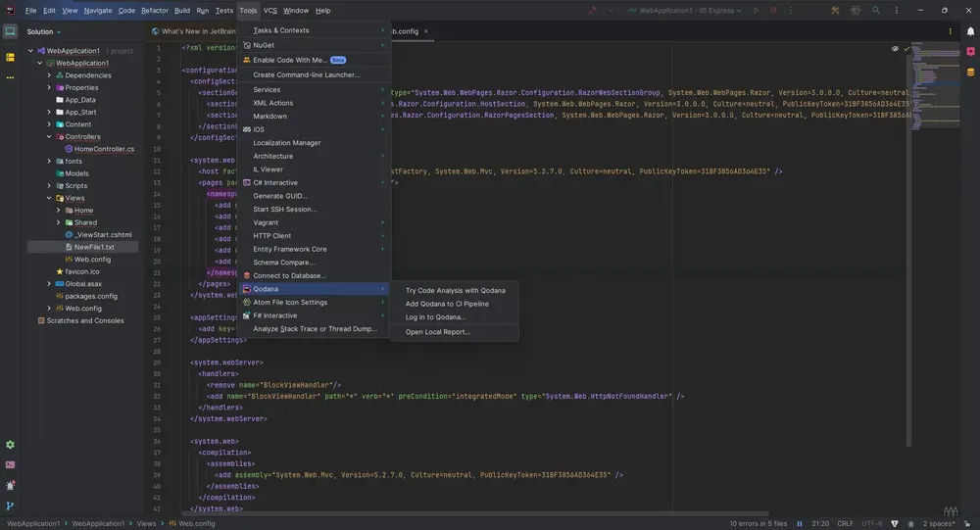Open Search Everywhere magnifier icon

tap(876, 10)
